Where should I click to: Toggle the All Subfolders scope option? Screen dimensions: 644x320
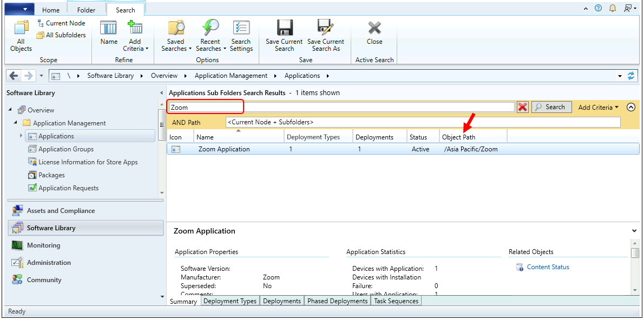click(x=61, y=34)
